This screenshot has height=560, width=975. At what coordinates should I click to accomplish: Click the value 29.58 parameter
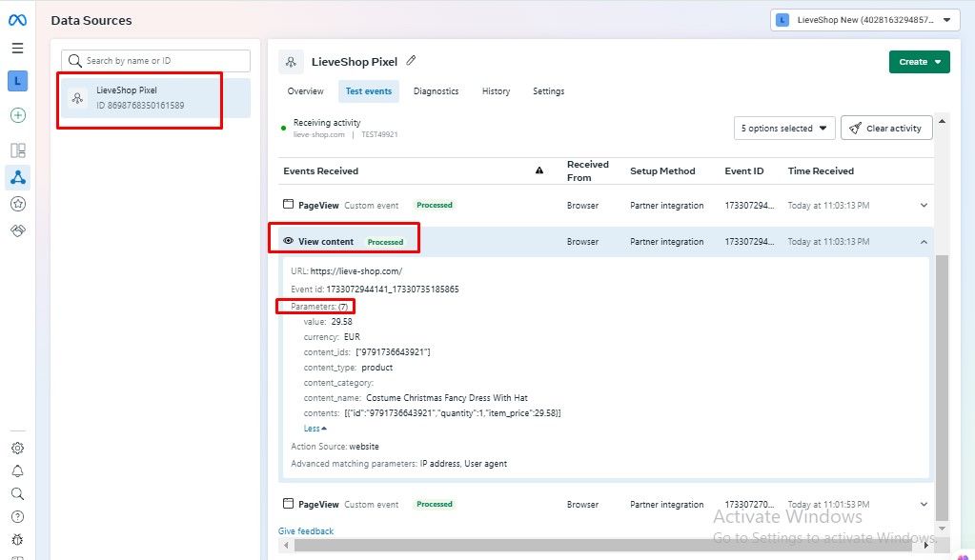[x=328, y=321]
